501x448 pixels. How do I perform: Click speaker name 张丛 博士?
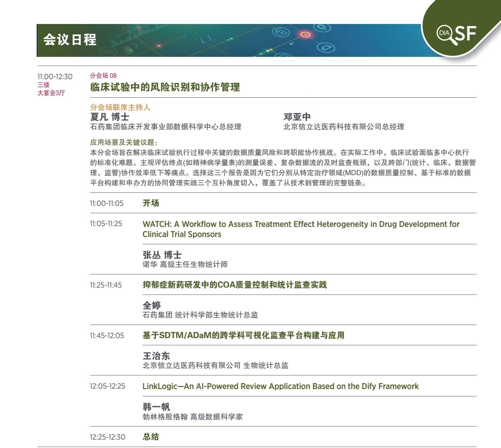tap(162, 255)
